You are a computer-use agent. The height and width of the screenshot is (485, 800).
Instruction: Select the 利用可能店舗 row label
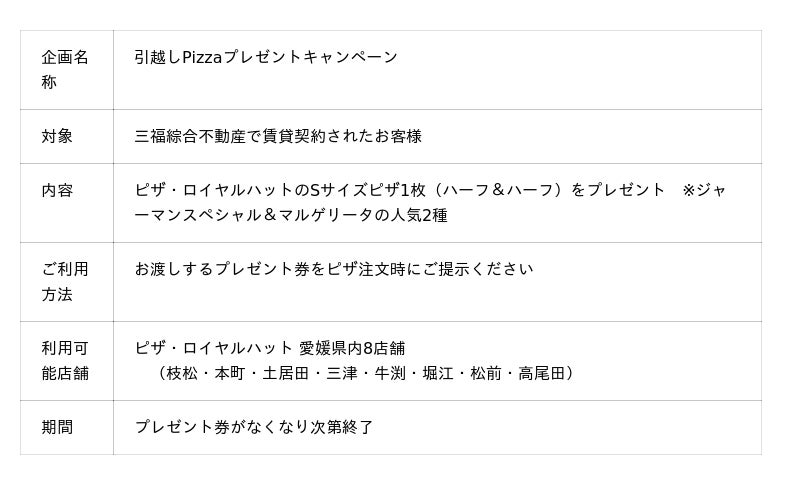coord(65,360)
